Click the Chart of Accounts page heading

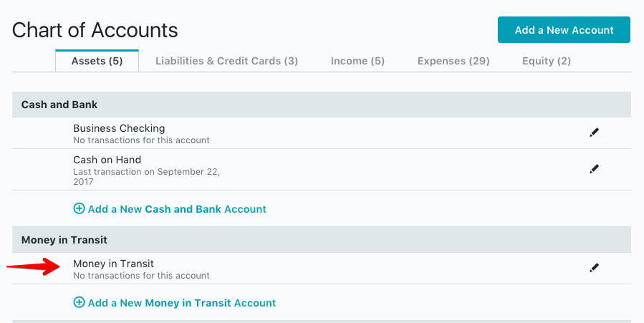point(95,30)
